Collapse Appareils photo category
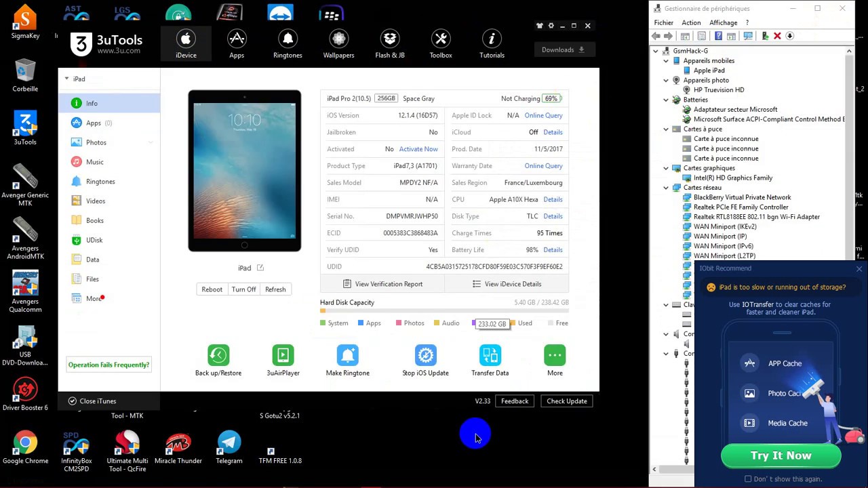 pos(666,80)
